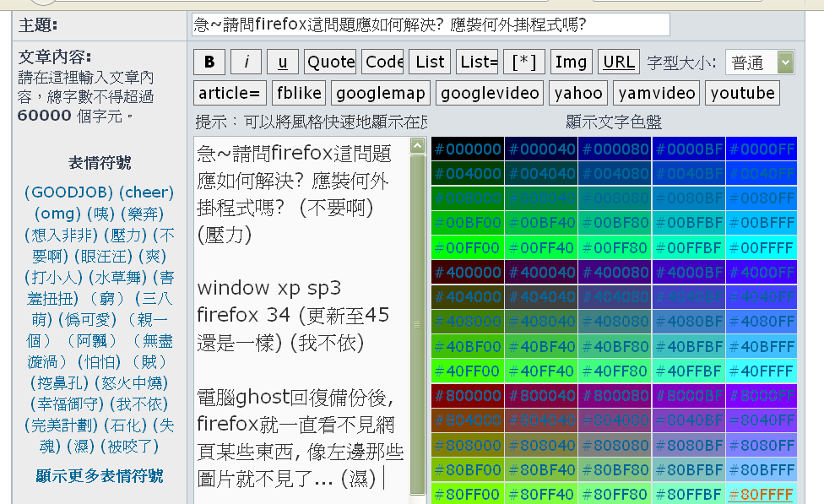The image size is (824, 504).
Task: Insert the (cheer) emoticon
Action: tap(146, 192)
